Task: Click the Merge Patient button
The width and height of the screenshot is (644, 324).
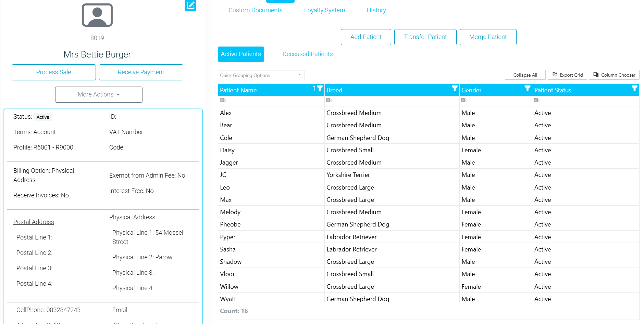Action: click(488, 37)
